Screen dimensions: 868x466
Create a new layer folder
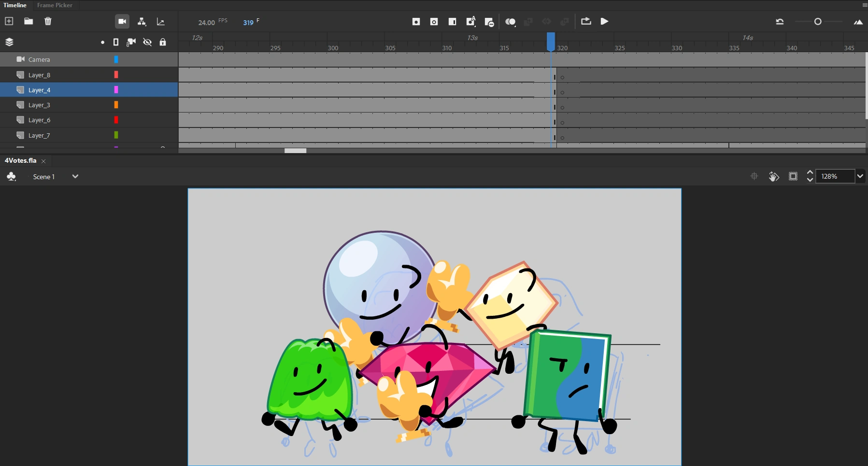(x=28, y=21)
